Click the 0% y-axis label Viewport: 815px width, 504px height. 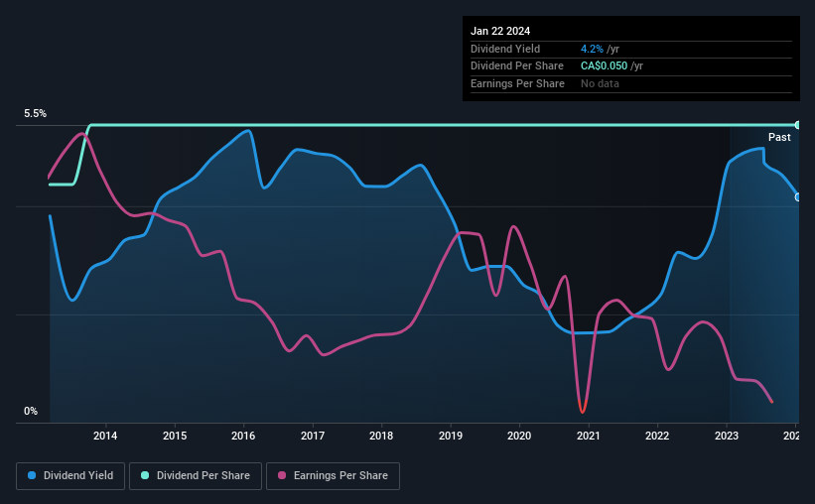tap(31, 411)
